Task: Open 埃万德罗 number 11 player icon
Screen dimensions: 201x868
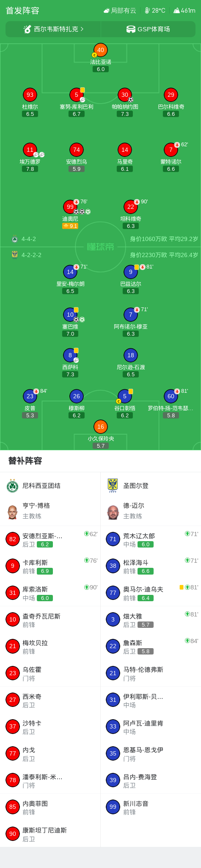Action: coord(30,150)
